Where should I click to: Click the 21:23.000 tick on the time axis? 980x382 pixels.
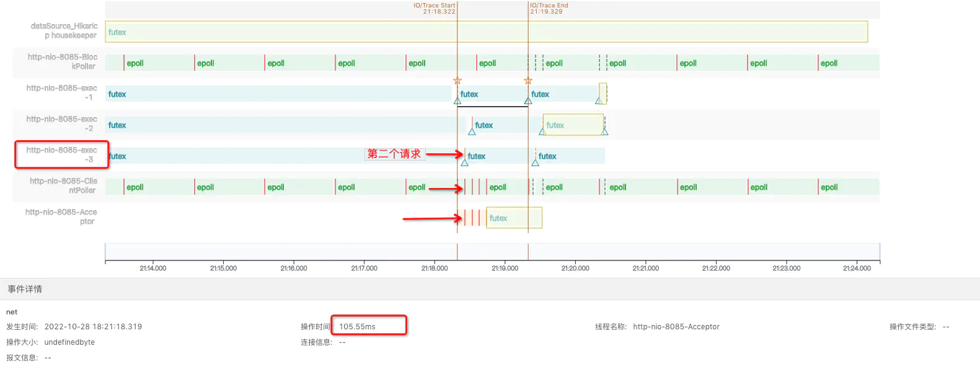coord(787,268)
